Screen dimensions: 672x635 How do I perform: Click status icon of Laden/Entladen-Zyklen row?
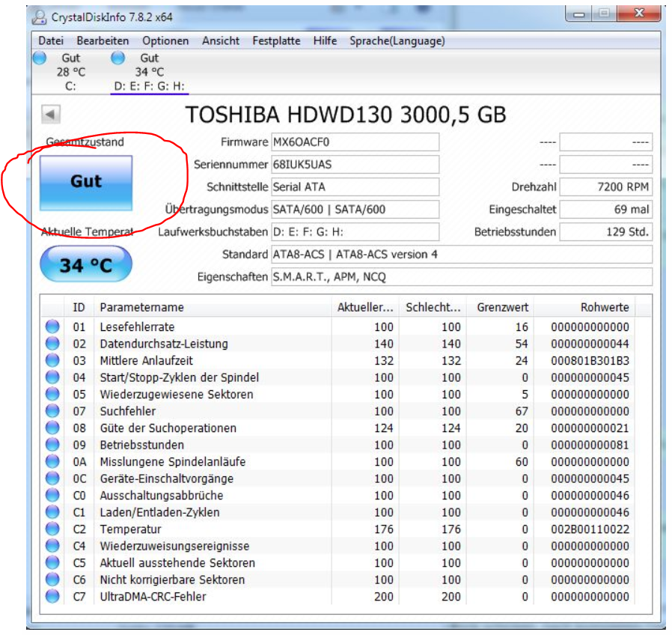tap(52, 512)
